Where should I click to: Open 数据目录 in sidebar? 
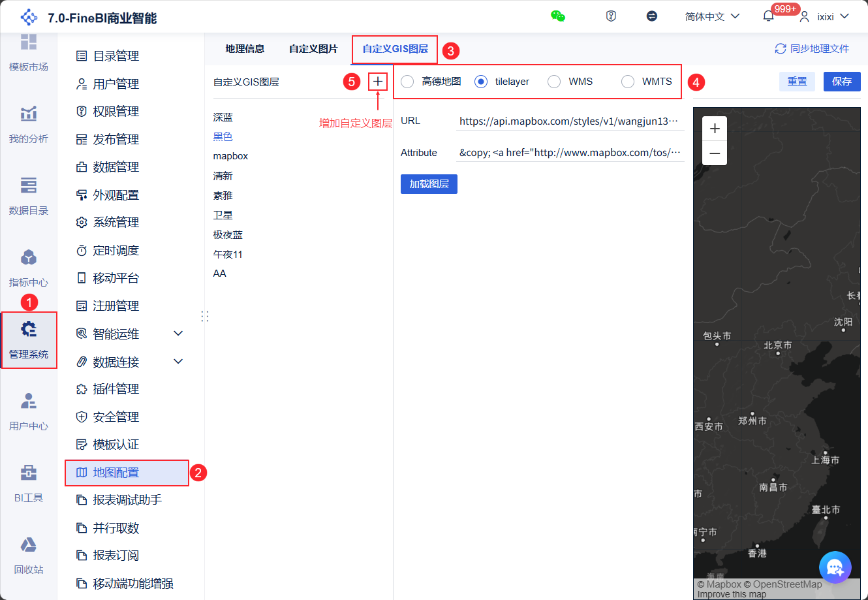29,196
